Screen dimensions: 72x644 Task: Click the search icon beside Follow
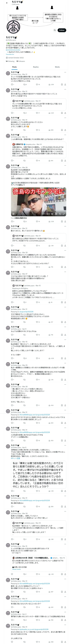click(x=55, y=30)
